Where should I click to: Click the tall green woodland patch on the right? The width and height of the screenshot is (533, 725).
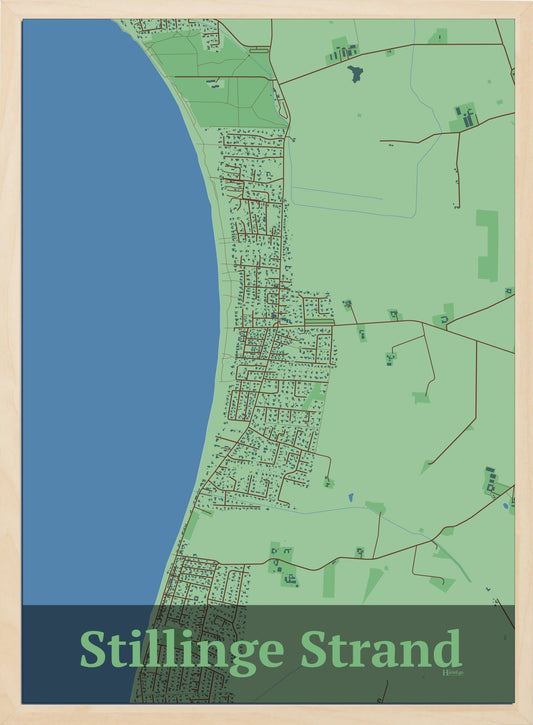[x=488, y=246]
